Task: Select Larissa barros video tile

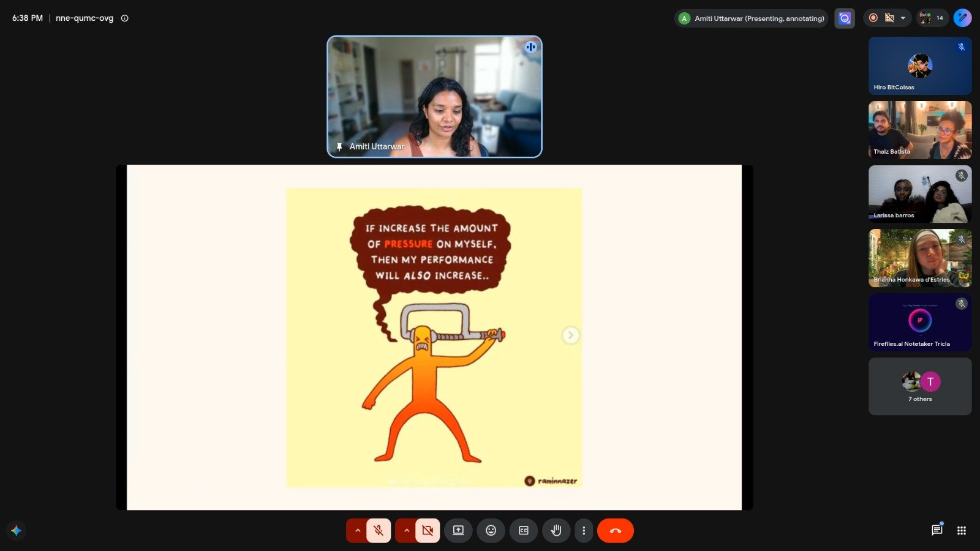Action: point(920,194)
